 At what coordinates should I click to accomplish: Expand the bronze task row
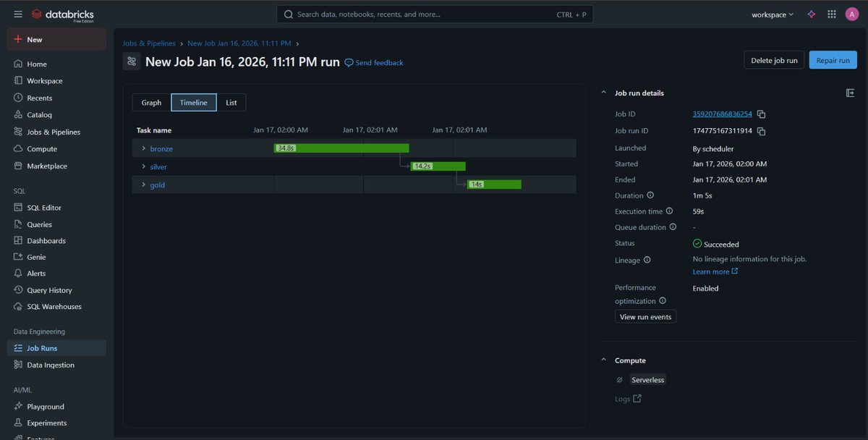[143, 148]
